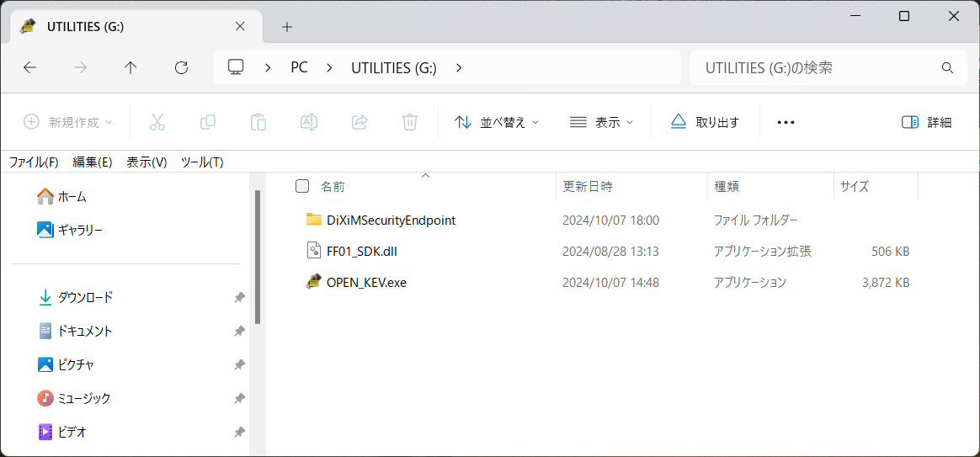
Task: Click PC in the address breadcrumb
Action: 300,67
